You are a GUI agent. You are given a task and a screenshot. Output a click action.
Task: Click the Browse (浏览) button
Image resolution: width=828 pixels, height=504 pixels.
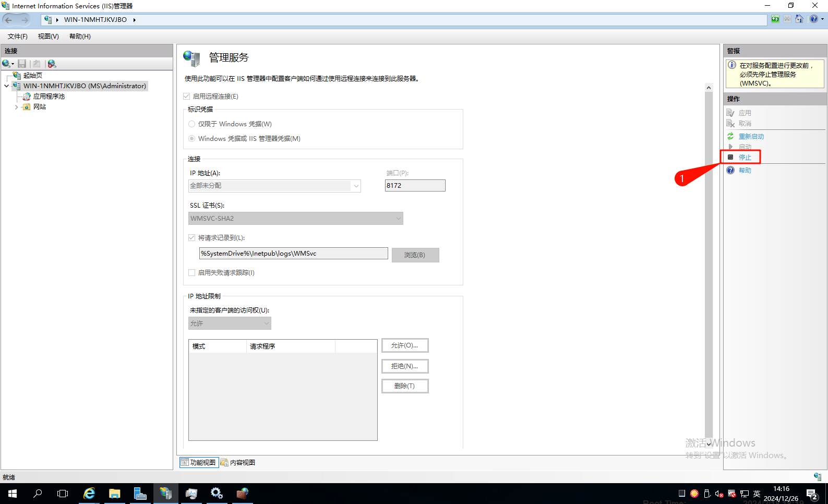(x=415, y=255)
